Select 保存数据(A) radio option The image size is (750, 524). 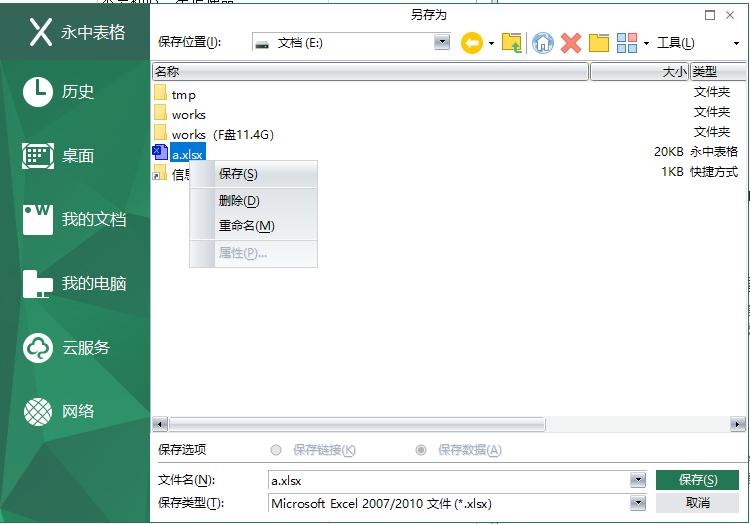421,450
